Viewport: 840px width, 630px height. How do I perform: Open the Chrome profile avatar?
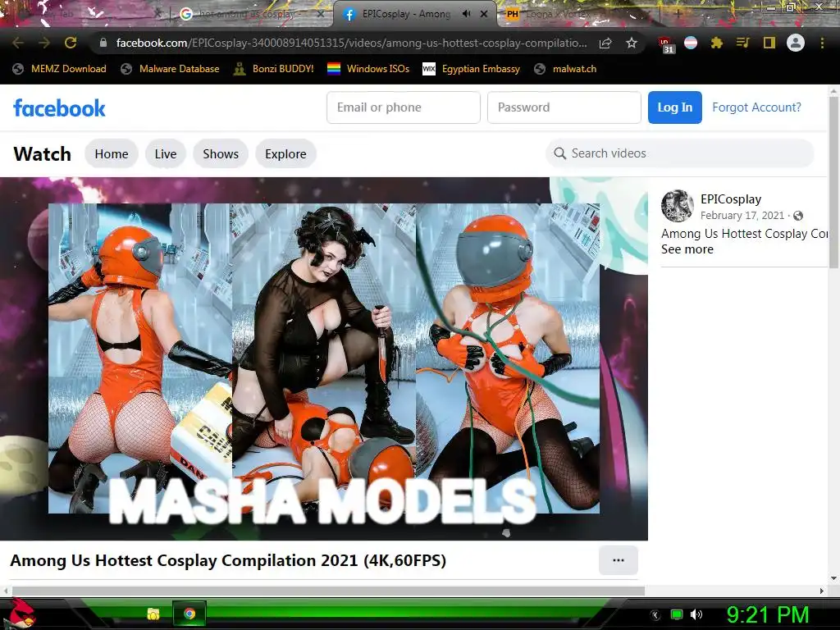[796, 43]
